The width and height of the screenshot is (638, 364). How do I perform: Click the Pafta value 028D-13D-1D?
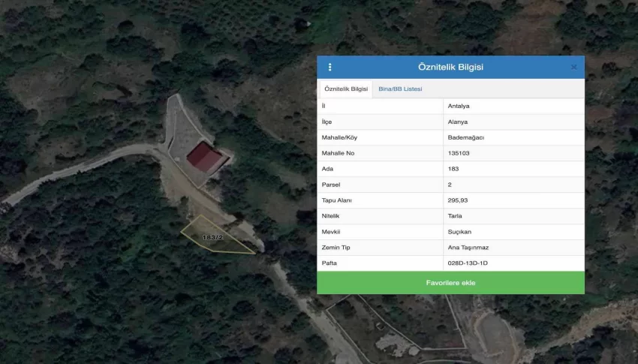468,263
